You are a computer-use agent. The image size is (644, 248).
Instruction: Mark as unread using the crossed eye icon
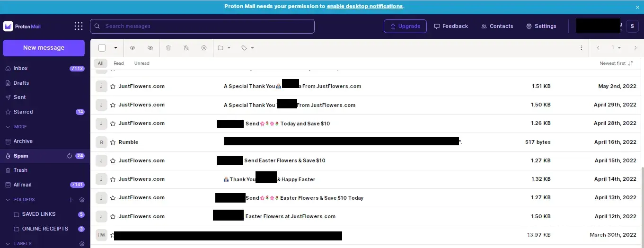150,48
